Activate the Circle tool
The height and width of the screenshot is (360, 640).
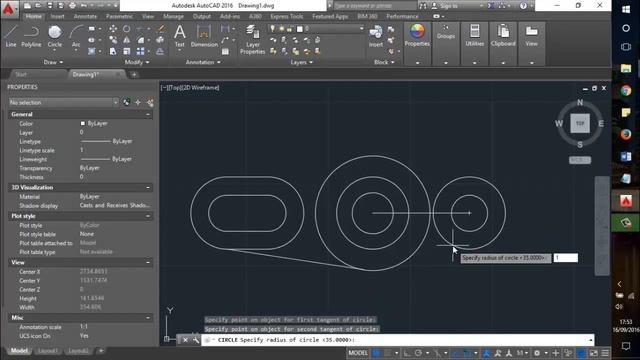click(55, 36)
